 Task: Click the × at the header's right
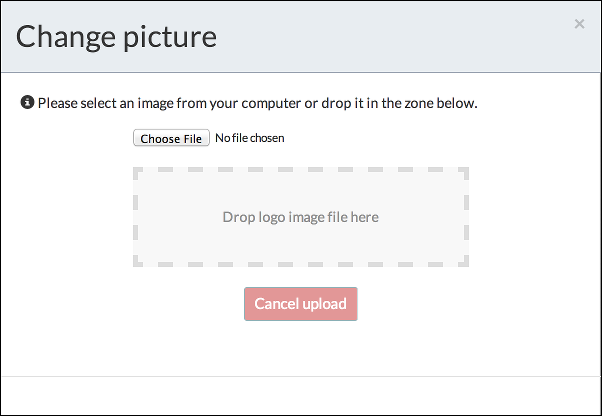pos(579,24)
